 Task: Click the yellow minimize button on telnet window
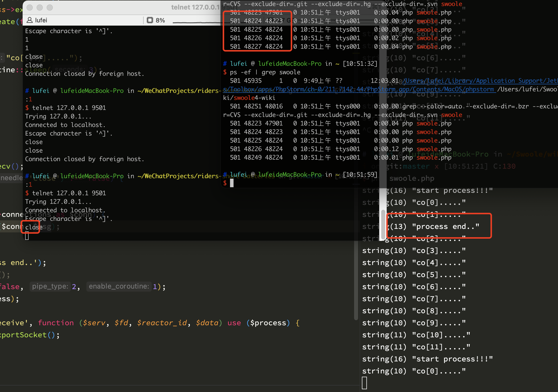click(39, 8)
